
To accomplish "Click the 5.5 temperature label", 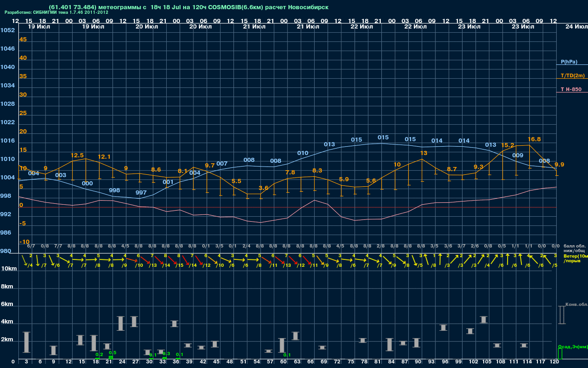I will pyautogui.click(x=237, y=181).
